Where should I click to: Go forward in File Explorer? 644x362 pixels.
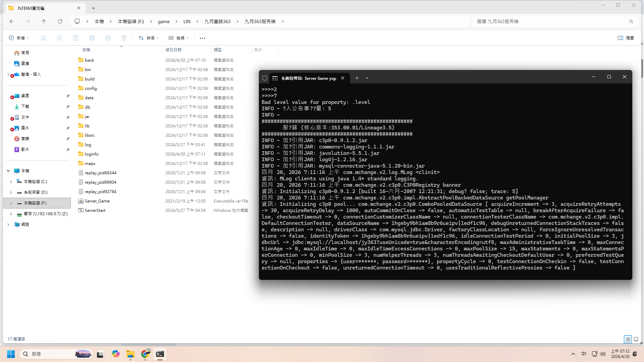point(28,21)
